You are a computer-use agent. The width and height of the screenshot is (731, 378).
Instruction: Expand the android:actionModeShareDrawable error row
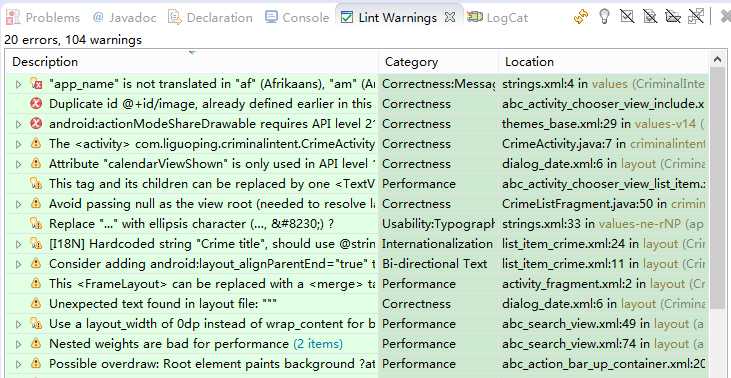(x=19, y=124)
